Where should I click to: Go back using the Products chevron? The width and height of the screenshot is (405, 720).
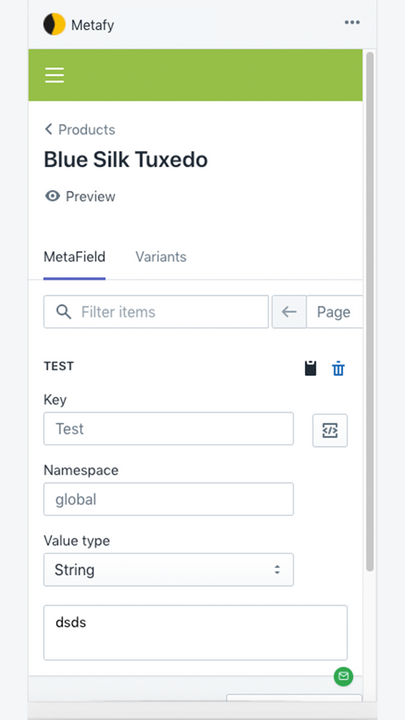(x=48, y=129)
